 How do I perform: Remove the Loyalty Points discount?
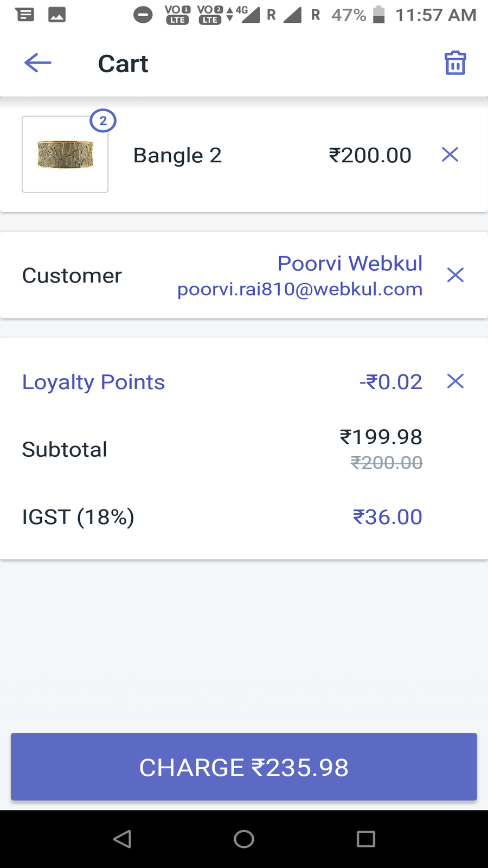455,381
